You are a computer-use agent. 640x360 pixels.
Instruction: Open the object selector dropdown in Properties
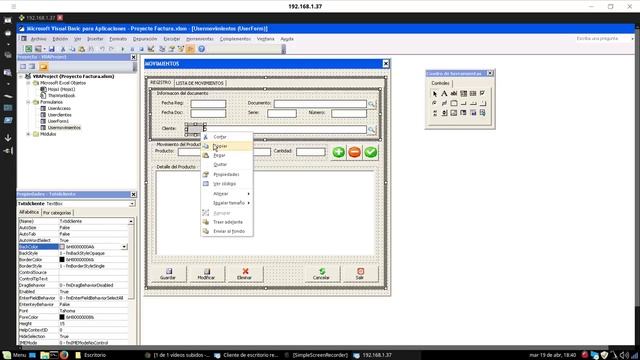tap(132, 204)
